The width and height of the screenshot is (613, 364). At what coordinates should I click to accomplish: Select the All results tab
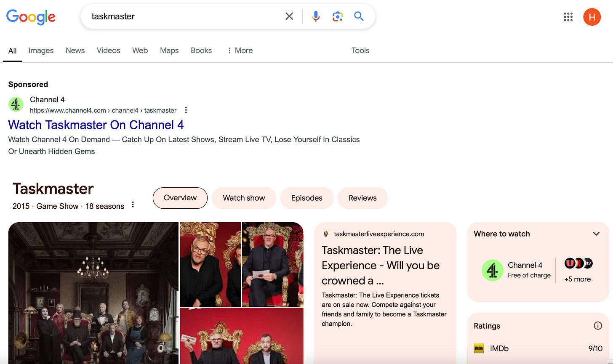tap(12, 51)
